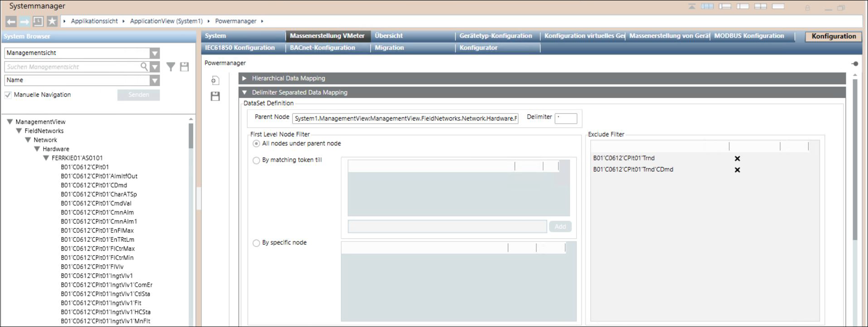Click the back navigation arrow icon
Screen dimensions: 868x327
(11, 21)
